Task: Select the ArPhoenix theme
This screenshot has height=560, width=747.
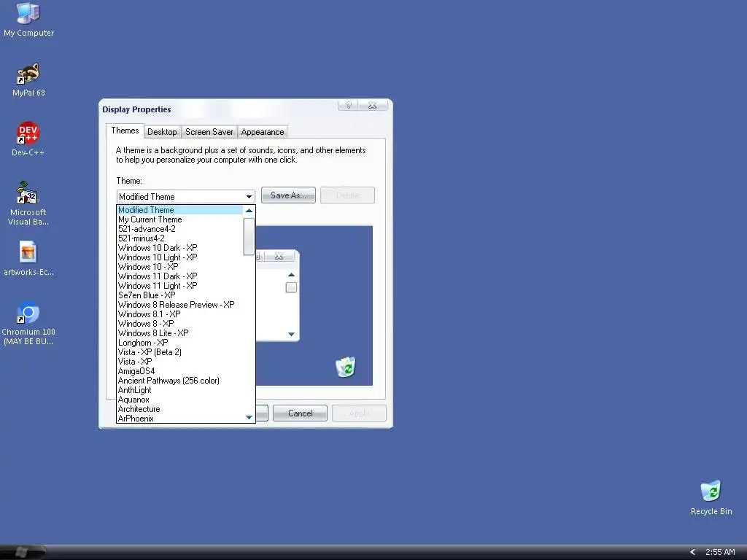Action: (x=179, y=419)
